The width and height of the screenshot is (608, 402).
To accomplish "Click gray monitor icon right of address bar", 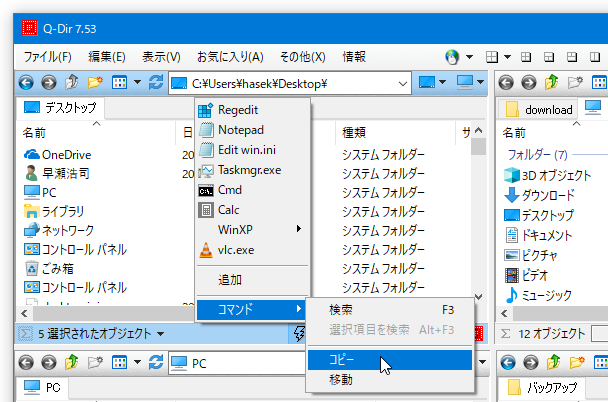I will click(x=465, y=82).
